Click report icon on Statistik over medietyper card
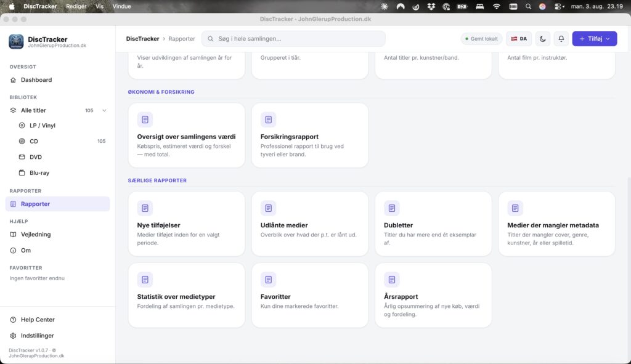The image size is (631, 364). point(145,280)
